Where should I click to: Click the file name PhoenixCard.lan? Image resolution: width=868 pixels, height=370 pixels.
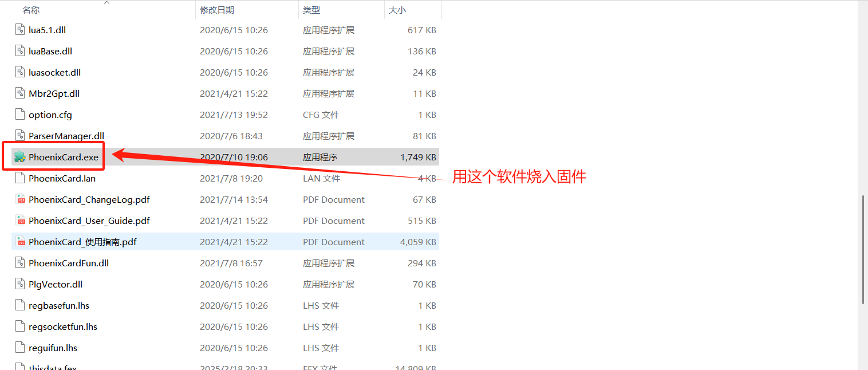tap(62, 178)
